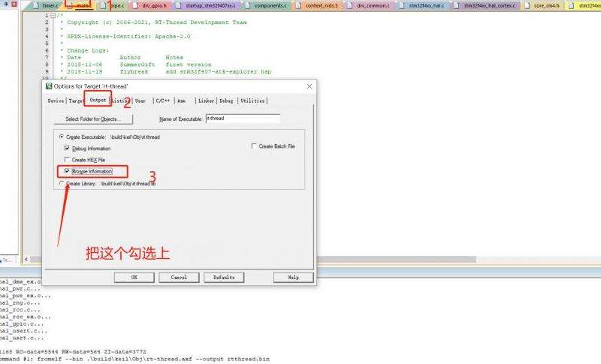
Task: Enable the Create HEX File checkbox
Action: (x=68, y=160)
